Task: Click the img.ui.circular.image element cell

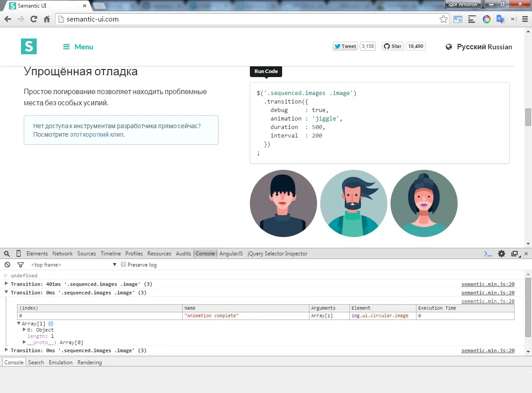Action: pos(383,315)
